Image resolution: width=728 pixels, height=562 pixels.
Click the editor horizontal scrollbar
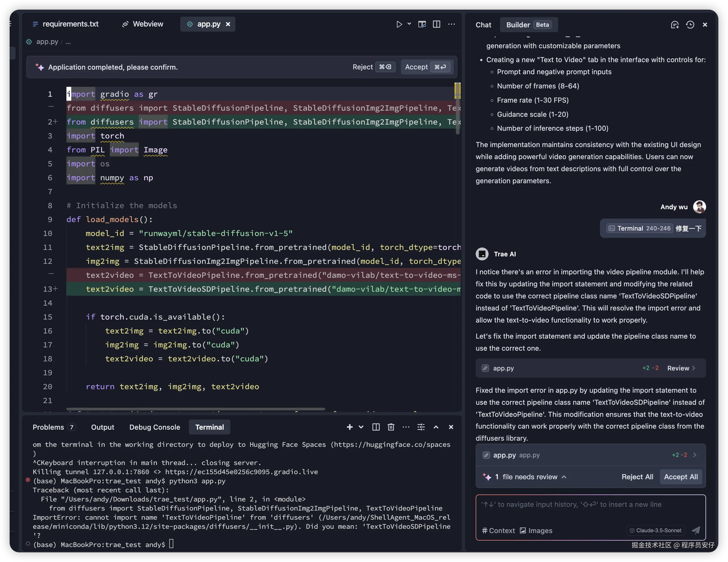(195, 409)
